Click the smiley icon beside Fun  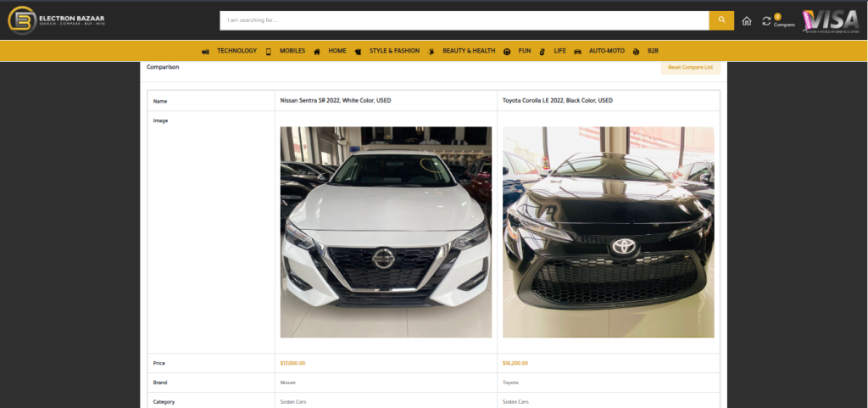507,52
